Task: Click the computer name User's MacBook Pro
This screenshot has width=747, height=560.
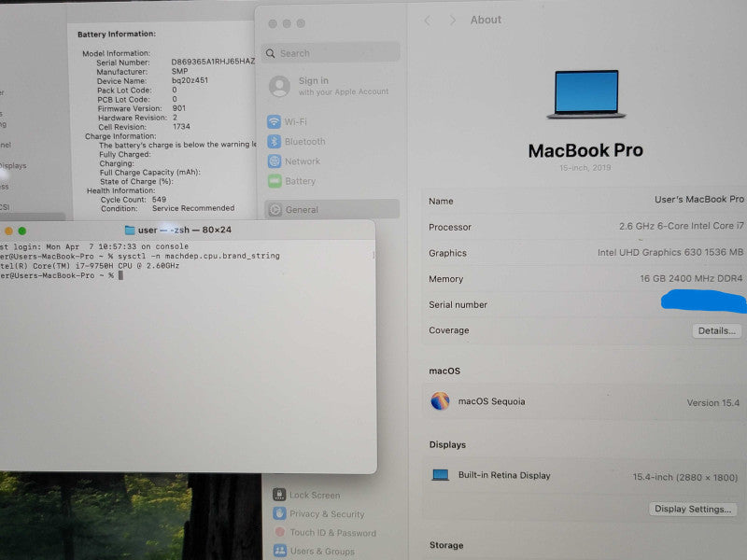Action: click(698, 200)
